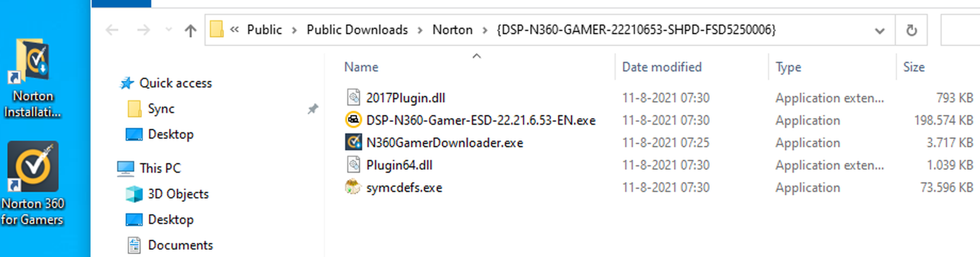The width and height of the screenshot is (980, 257).
Task: Select the 2017Plugin.dll file
Action: tap(405, 98)
